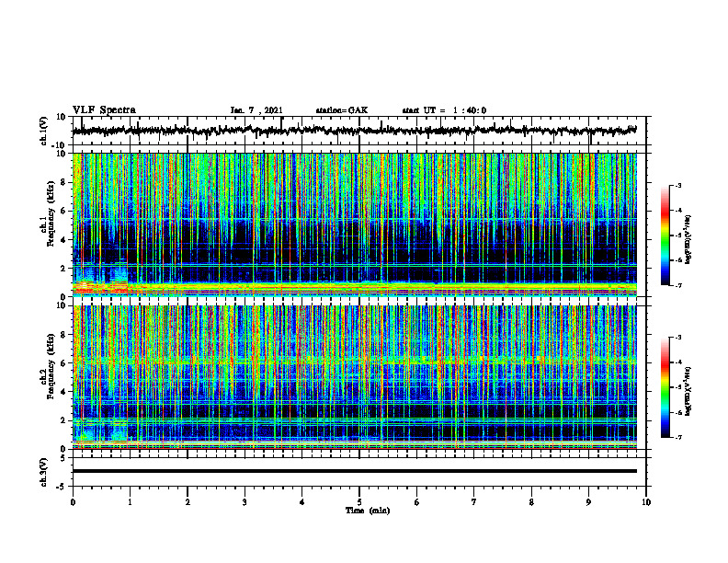This screenshot has height=563, width=728.
Task: Click the Time axis tick label "7"
Action: (x=474, y=502)
